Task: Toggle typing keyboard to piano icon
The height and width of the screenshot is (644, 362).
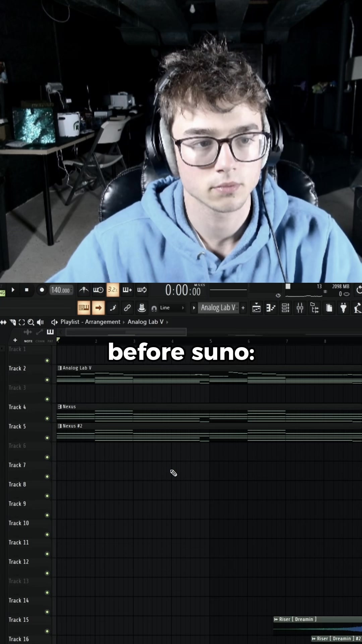Action: tap(84, 308)
